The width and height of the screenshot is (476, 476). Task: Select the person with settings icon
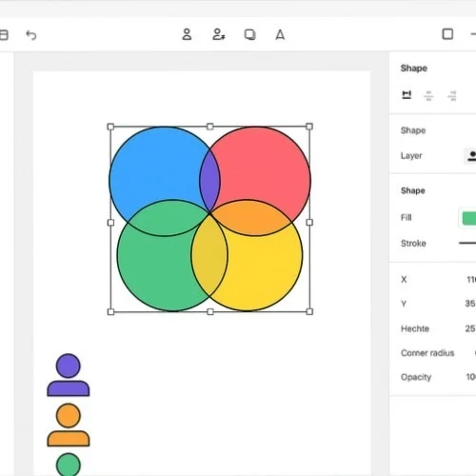click(x=219, y=34)
